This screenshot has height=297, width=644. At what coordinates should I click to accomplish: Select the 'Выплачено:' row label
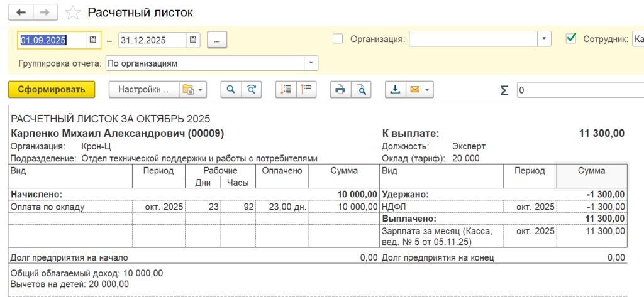409,219
